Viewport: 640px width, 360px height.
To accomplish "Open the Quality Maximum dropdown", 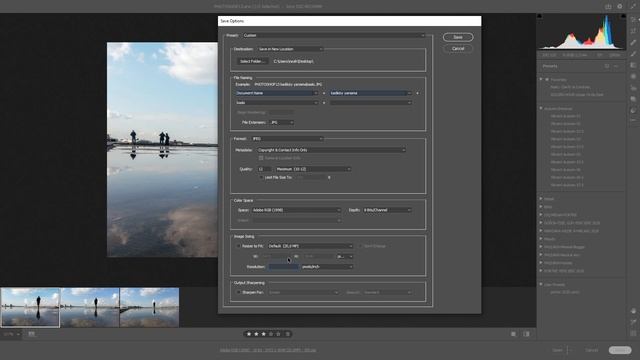I will [x=313, y=169].
